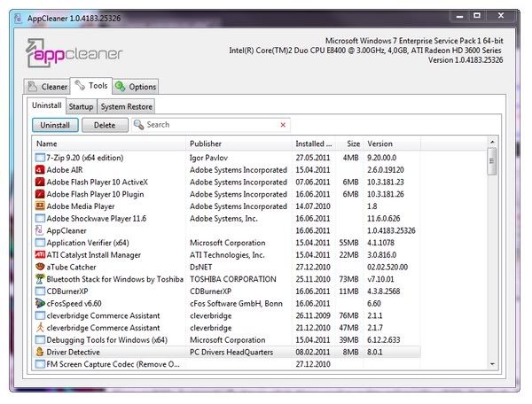This screenshot has width=532, height=404.
Task: Sort list by Publisher column header
Action: (x=239, y=144)
